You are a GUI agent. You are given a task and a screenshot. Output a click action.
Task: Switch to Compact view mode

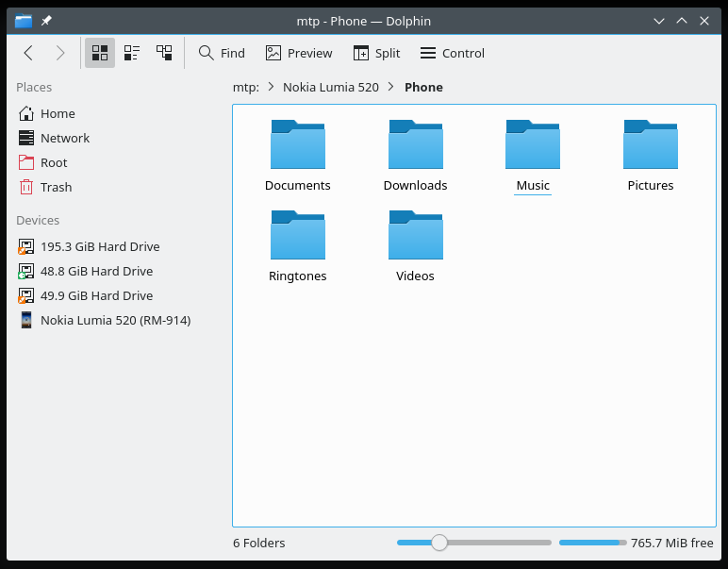pyautogui.click(x=132, y=53)
